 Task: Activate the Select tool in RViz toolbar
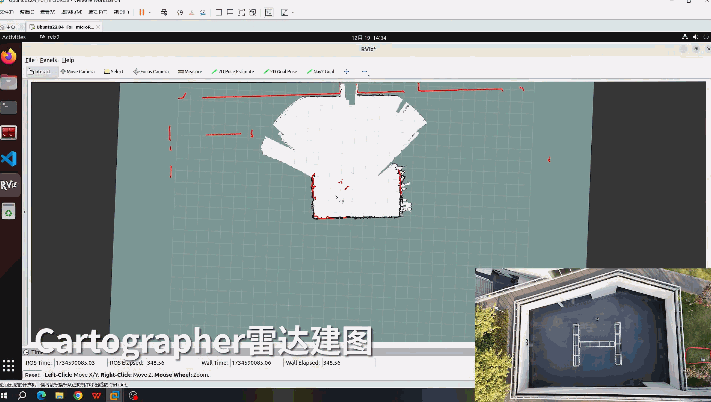click(113, 72)
